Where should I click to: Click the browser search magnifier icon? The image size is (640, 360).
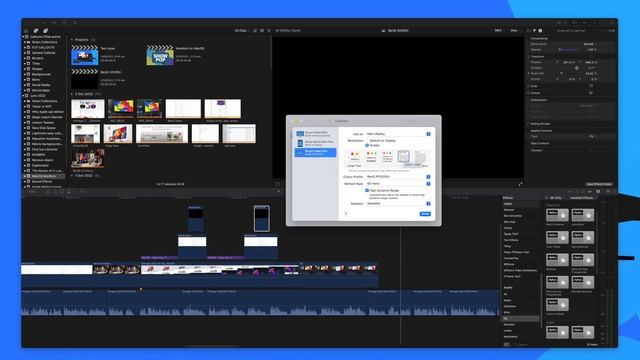point(269,31)
